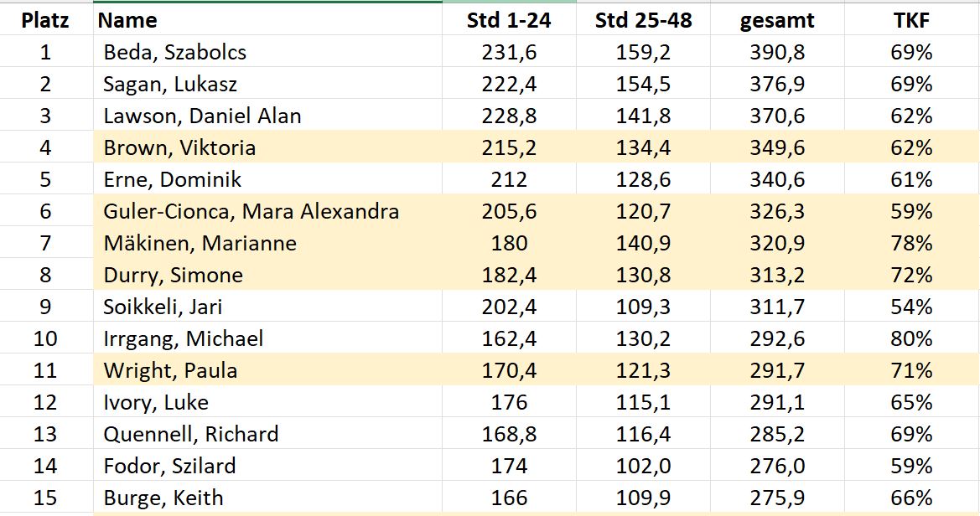Click Ivory, Luke's Std 1-24 value 176
This screenshot has width=980, height=516.
coord(509,402)
